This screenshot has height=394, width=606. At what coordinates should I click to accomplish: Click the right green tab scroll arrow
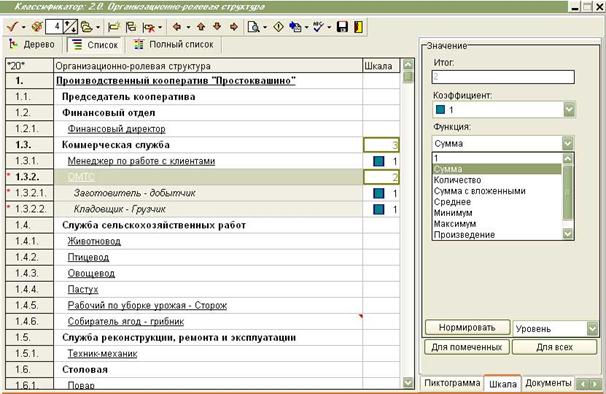coord(595,384)
